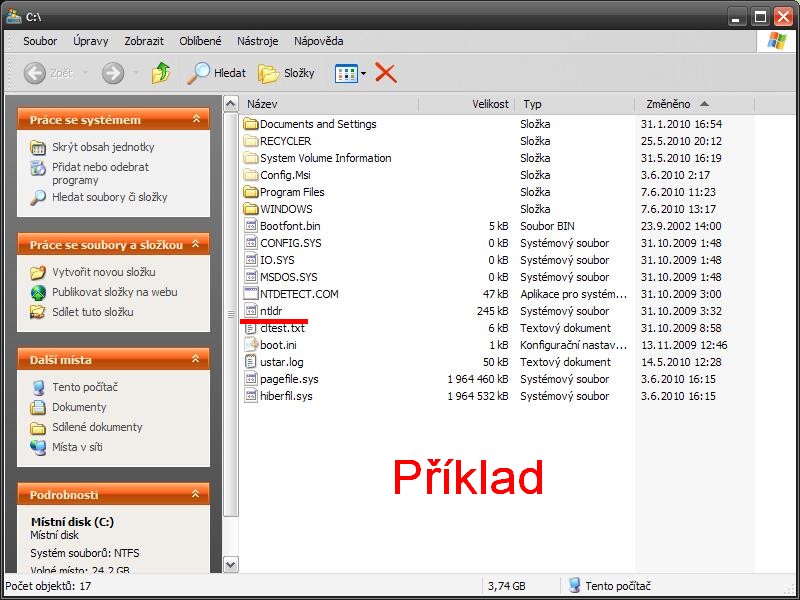Collapse the Práce se systémem panel
The image size is (800, 600).
[x=196, y=120]
